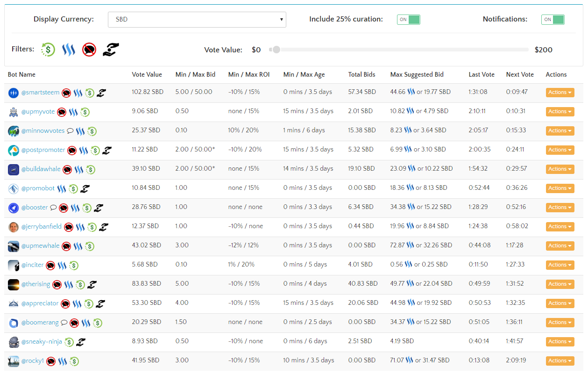The height and width of the screenshot is (375, 588).
Task: Click the hand icon in @sneaky-ninja row
Action: (x=81, y=342)
